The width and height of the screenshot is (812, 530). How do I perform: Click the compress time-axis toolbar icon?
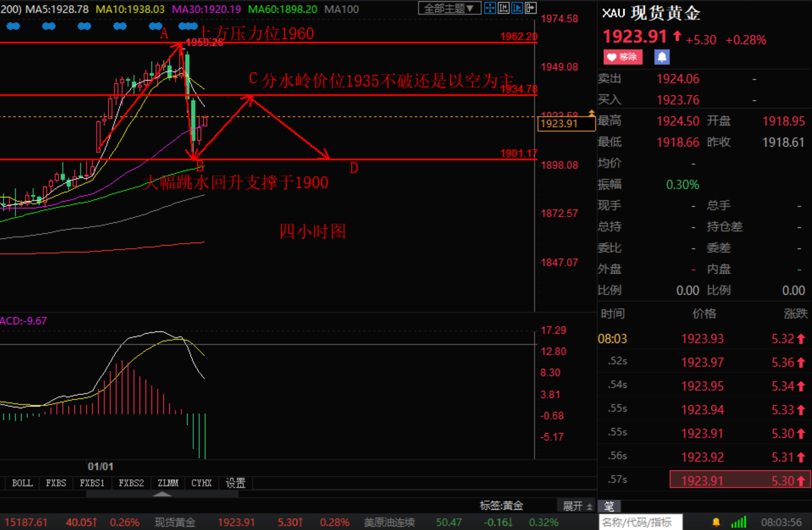(x=503, y=8)
